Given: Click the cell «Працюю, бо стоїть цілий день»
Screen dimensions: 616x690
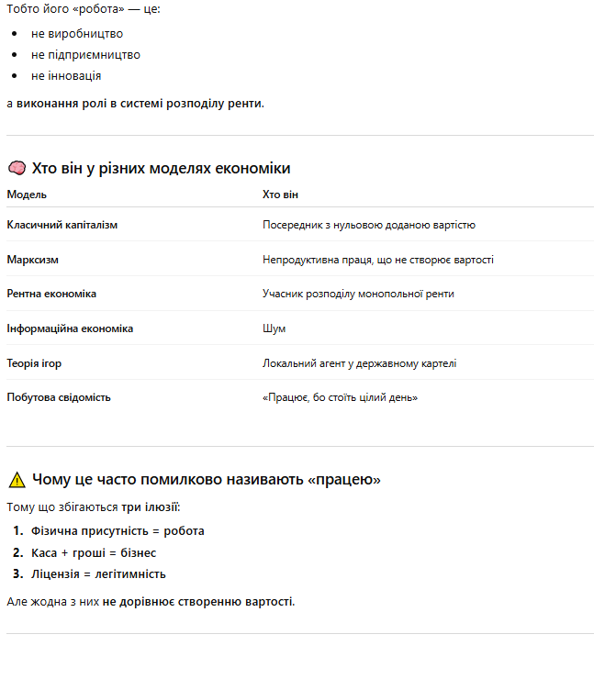Looking at the screenshot, I should 342,397.
